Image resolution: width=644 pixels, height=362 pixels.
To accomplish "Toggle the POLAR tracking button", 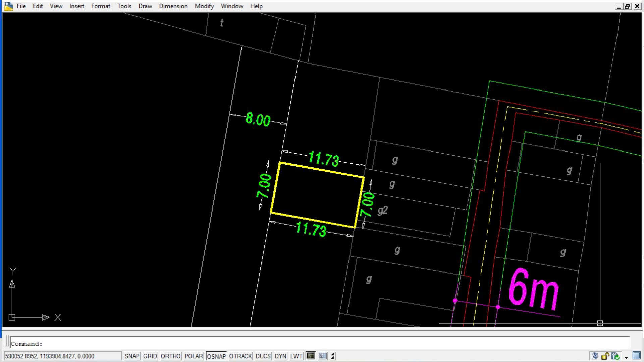I will (194, 356).
